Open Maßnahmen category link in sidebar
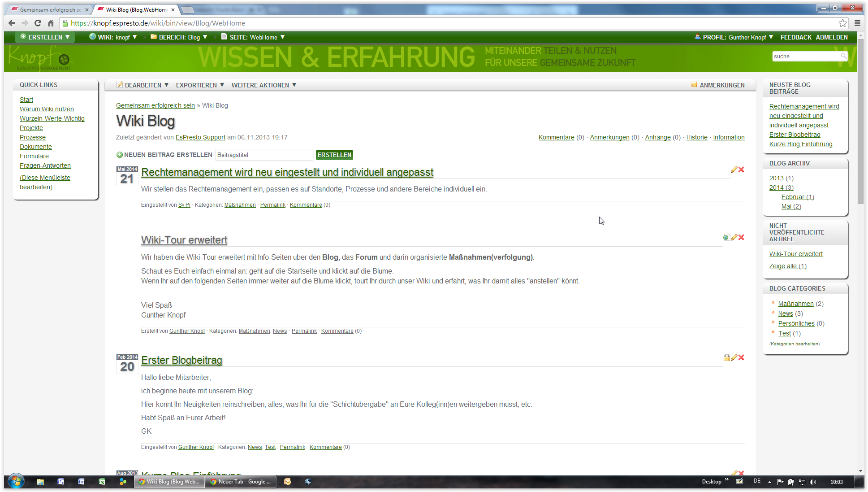Image resolution: width=868 pixels, height=492 pixels. tap(795, 304)
